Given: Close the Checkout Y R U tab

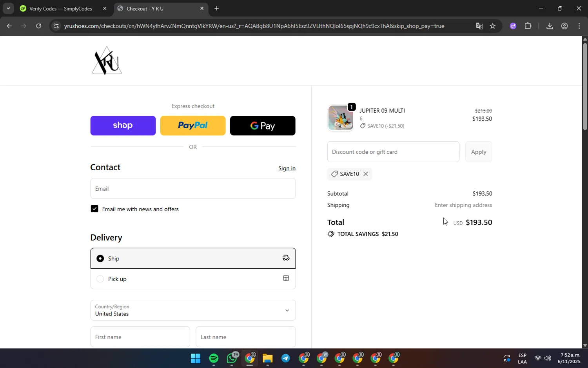Looking at the screenshot, I should [x=202, y=9].
